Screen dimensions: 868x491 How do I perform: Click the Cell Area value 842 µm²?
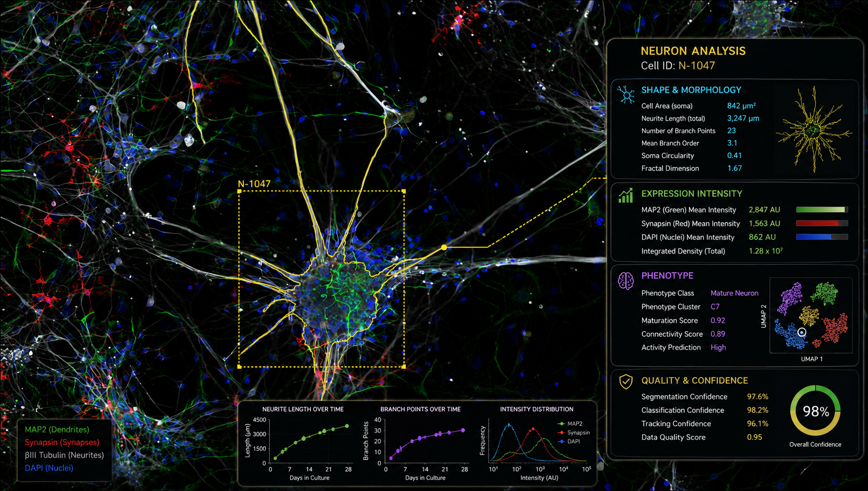coord(741,105)
